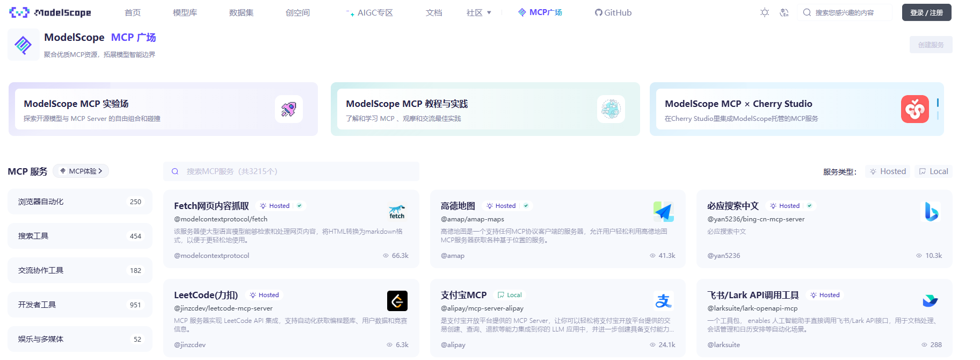This screenshot has width=980, height=360.
Task: Select the 搜索工具 category
Action: pyautogui.click(x=80, y=236)
